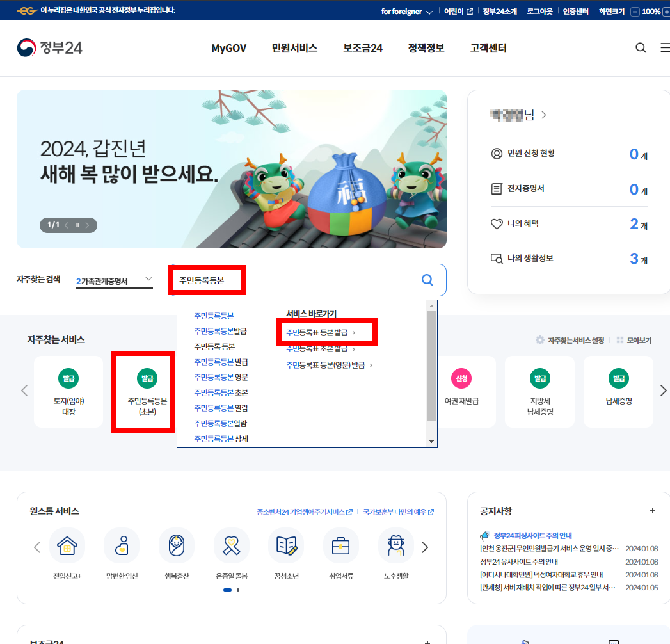Open the MyGOV menu
Image resolution: width=670 pixels, height=644 pixels.
228,48
